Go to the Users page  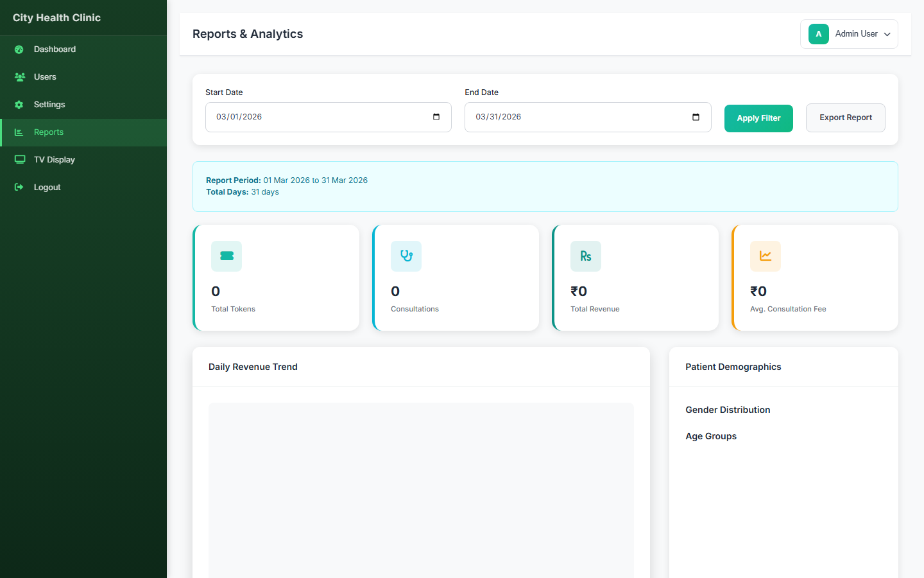point(83,77)
